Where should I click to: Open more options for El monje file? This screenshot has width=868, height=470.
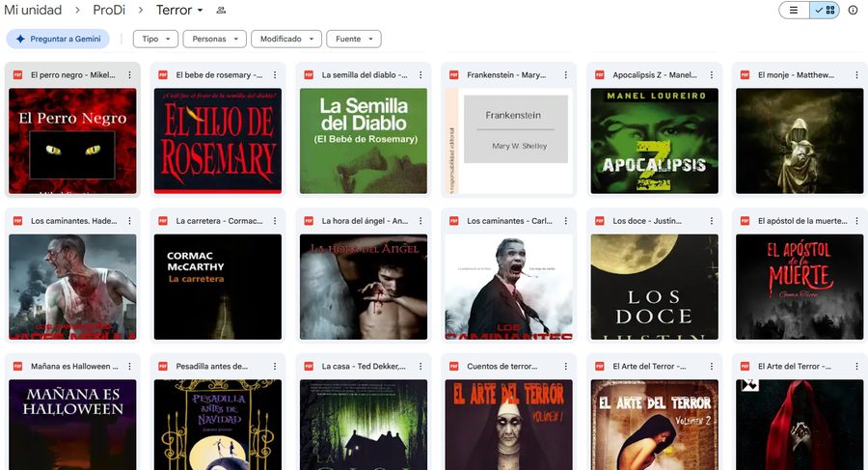(x=857, y=75)
